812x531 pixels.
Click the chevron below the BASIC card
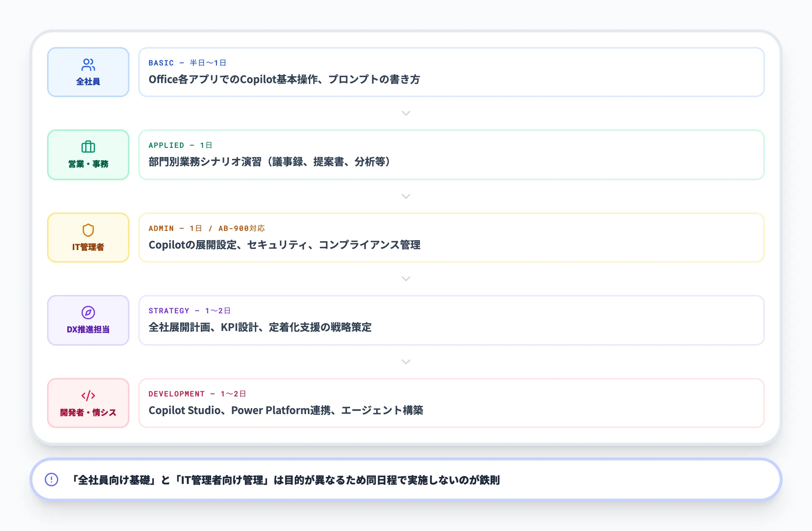coord(406,113)
